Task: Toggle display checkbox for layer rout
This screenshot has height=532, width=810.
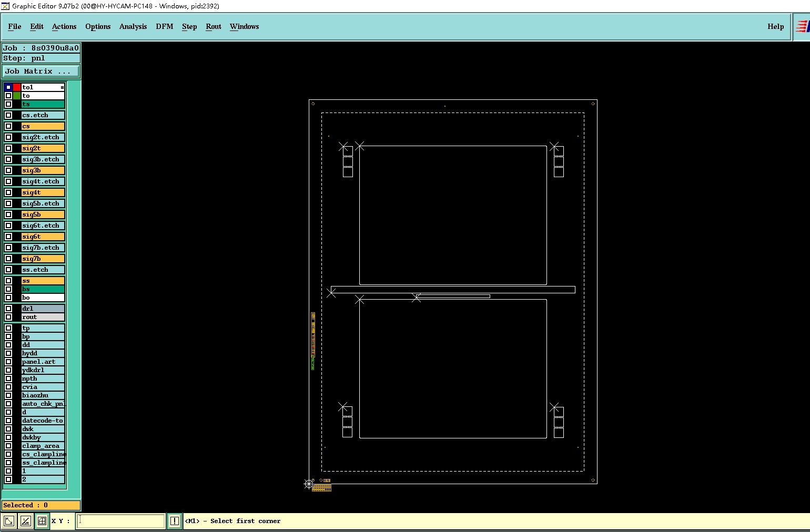Action: click(x=8, y=317)
